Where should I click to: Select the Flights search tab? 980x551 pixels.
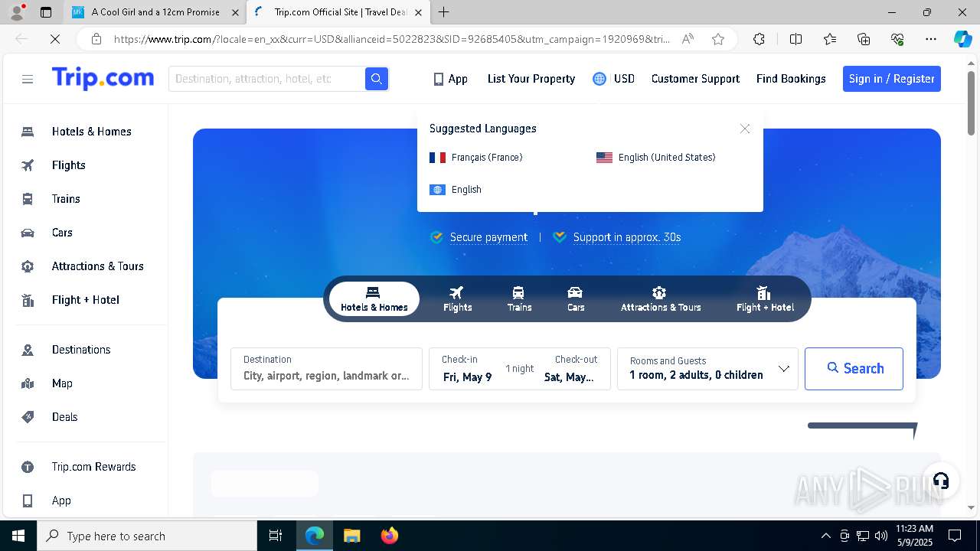point(458,299)
